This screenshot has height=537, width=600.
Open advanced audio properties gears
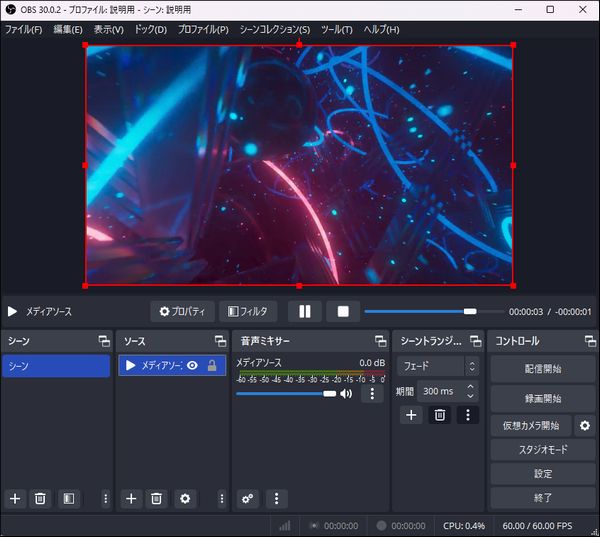pyautogui.click(x=248, y=499)
